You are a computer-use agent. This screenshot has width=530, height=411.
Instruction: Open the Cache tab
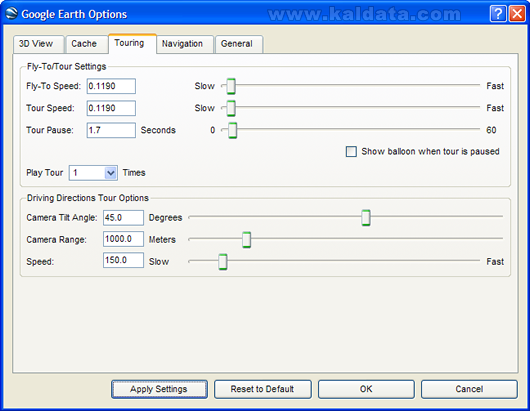[85, 44]
